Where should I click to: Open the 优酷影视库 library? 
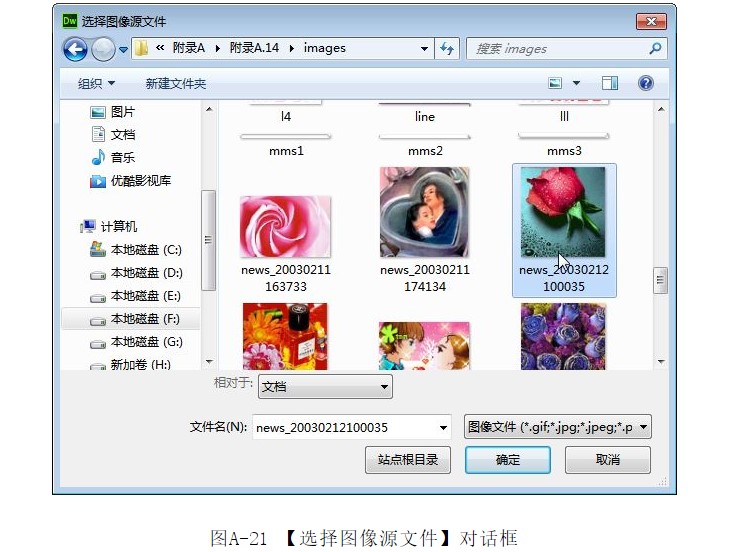click(140, 181)
